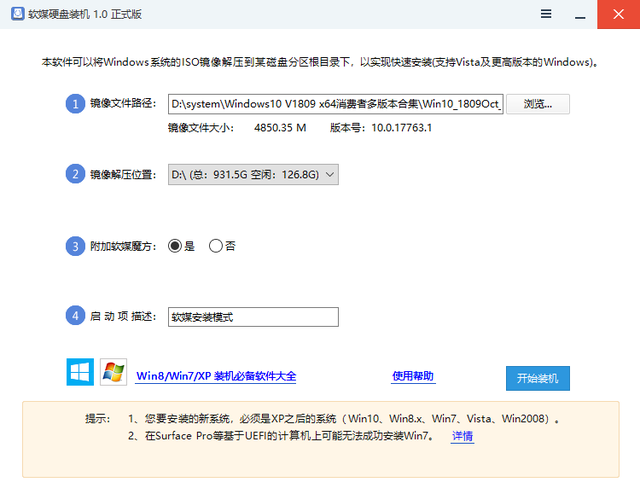Click the Windows 7 flag icon
Screen dimensions: 640x494
pyautogui.click(x=113, y=372)
